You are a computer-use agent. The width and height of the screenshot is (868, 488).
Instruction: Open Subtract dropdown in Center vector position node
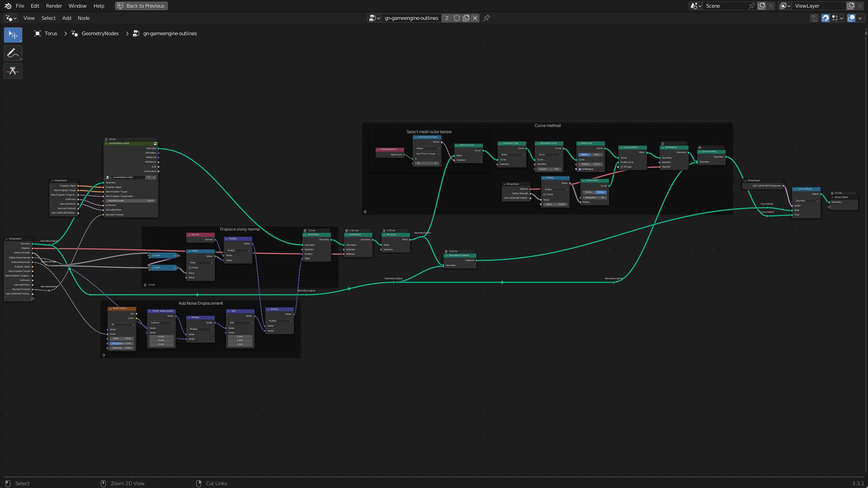point(161,323)
